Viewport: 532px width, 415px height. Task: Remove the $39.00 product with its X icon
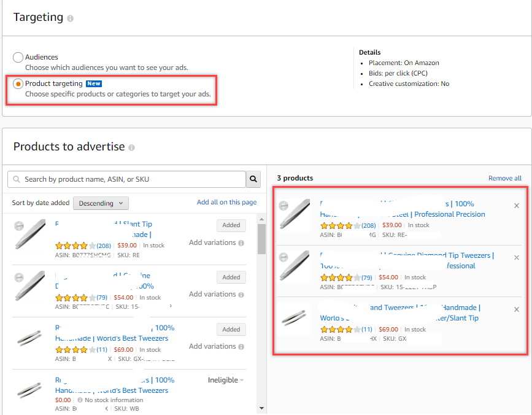(517, 206)
